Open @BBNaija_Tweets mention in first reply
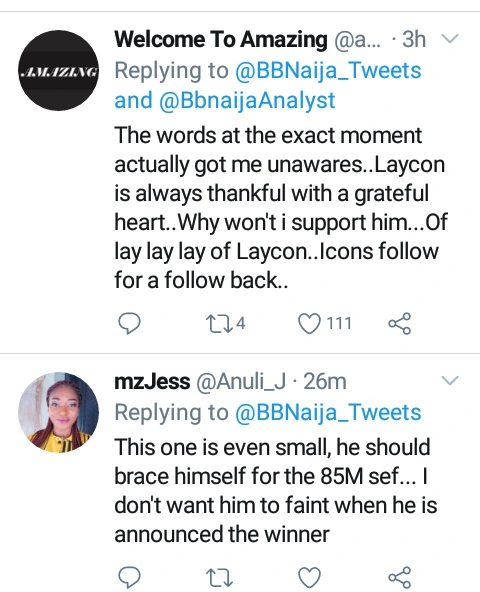This screenshot has height=592, width=480. coord(328,71)
